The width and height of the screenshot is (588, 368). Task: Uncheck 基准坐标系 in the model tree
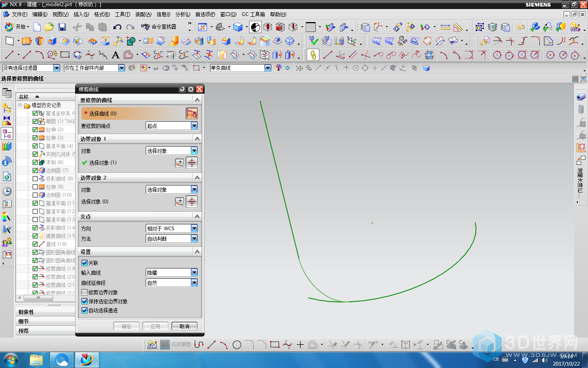pos(35,113)
